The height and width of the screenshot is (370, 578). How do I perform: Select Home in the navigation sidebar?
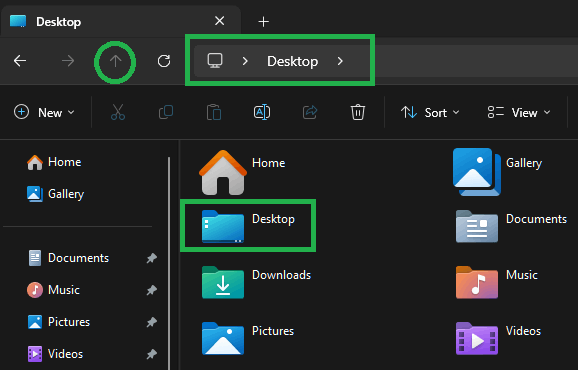pos(54,162)
